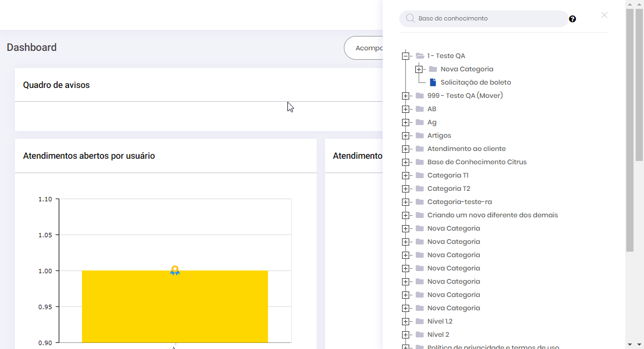The height and width of the screenshot is (349, 644).
Task: Click the Nível 2 folder icon
Action: click(420, 335)
